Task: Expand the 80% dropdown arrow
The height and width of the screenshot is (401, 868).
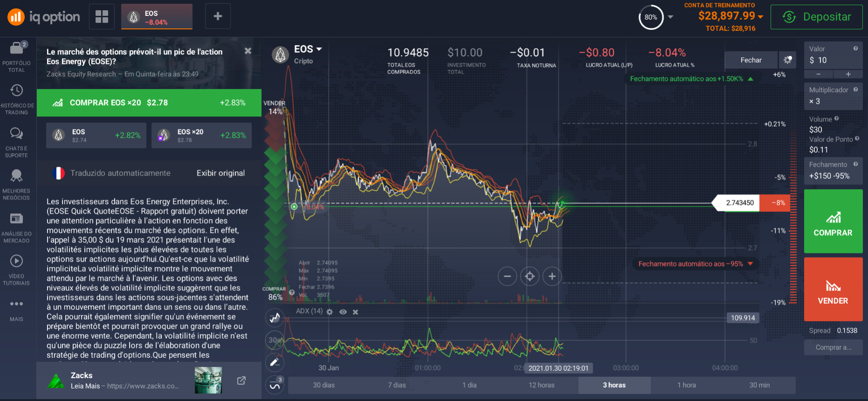Action: (670, 17)
